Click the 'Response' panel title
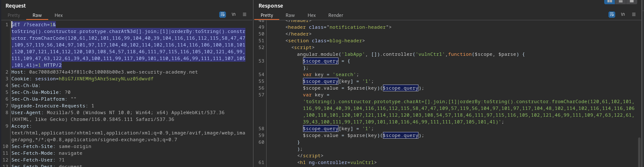The width and height of the screenshot is (644, 167). pyautogui.click(x=271, y=5)
